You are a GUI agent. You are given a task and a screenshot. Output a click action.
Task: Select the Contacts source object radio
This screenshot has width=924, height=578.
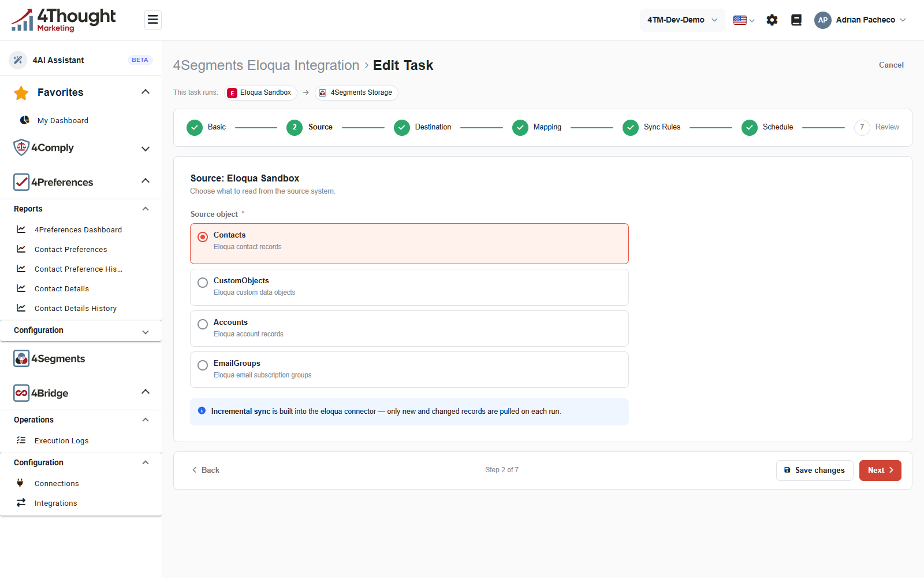(203, 237)
